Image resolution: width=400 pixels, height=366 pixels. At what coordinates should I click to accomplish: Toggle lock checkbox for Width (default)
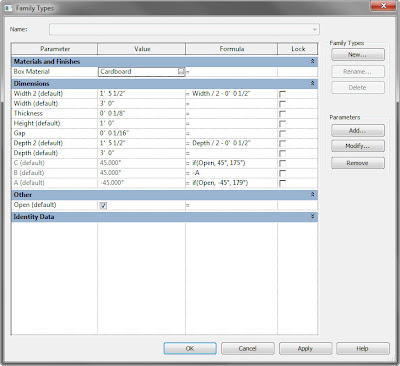[282, 104]
